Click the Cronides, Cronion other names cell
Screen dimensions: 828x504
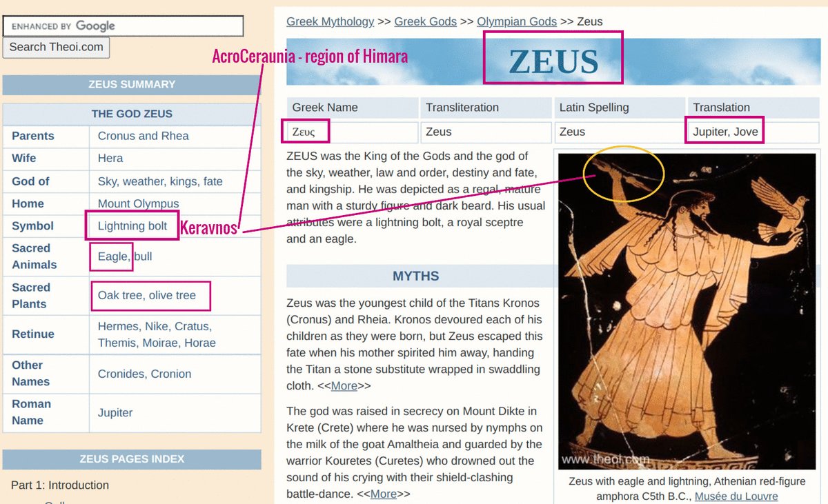175,374
